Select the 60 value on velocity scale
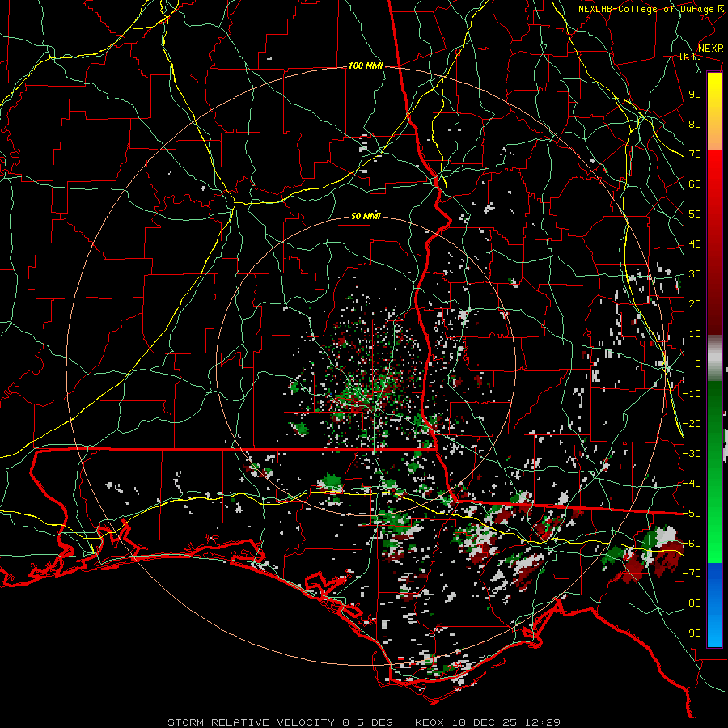 (695, 184)
